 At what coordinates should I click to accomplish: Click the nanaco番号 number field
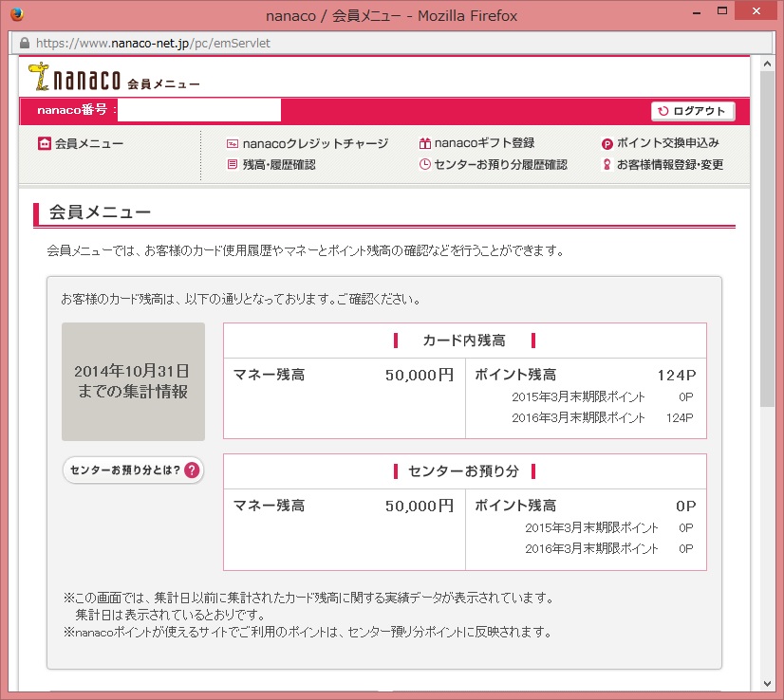(199, 110)
